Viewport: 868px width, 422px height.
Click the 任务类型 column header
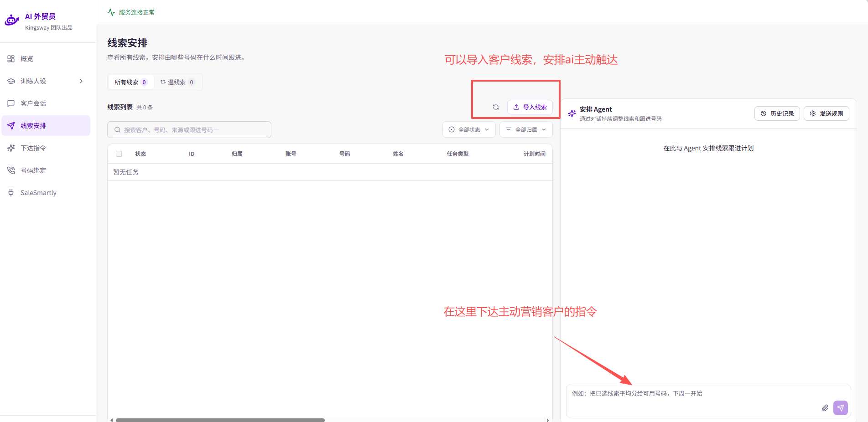tap(457, 154)
